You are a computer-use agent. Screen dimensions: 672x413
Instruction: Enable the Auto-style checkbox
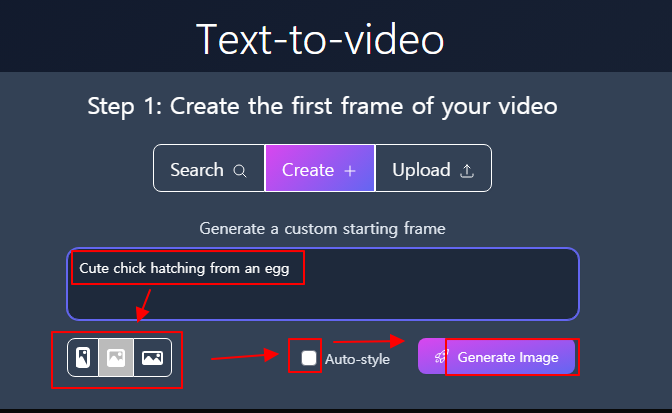(x=309, y=358)
